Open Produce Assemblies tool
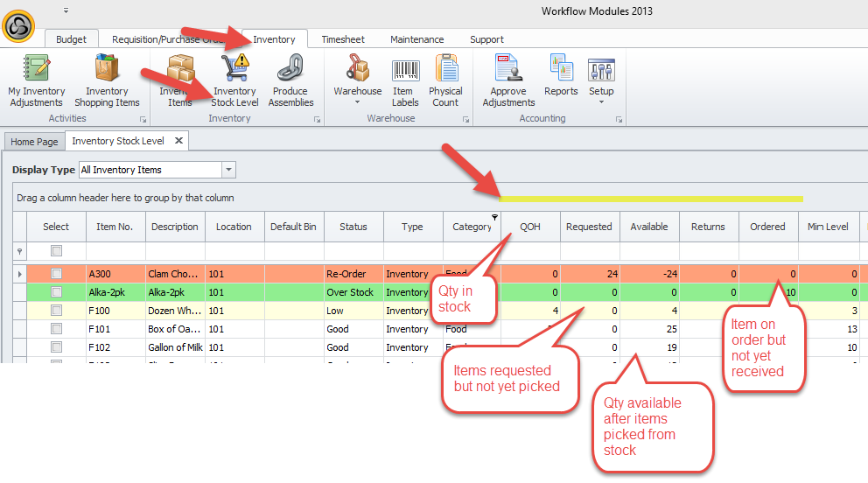 (x=290, y=80)
